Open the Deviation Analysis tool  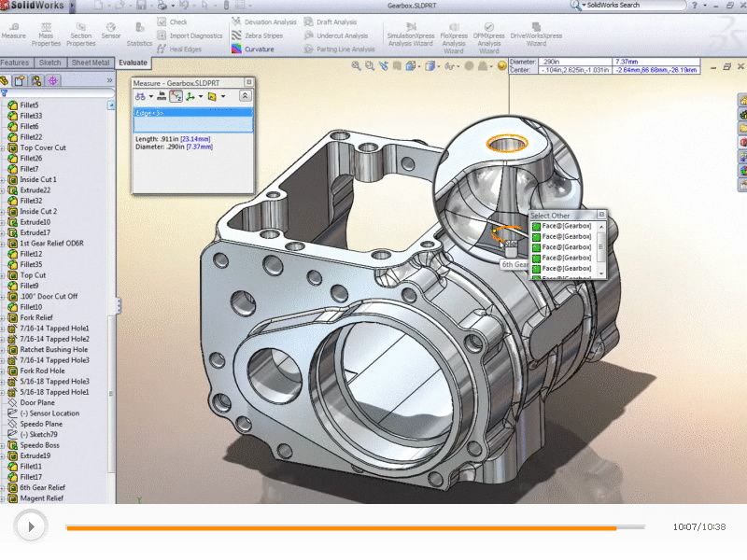pos(236,21)
